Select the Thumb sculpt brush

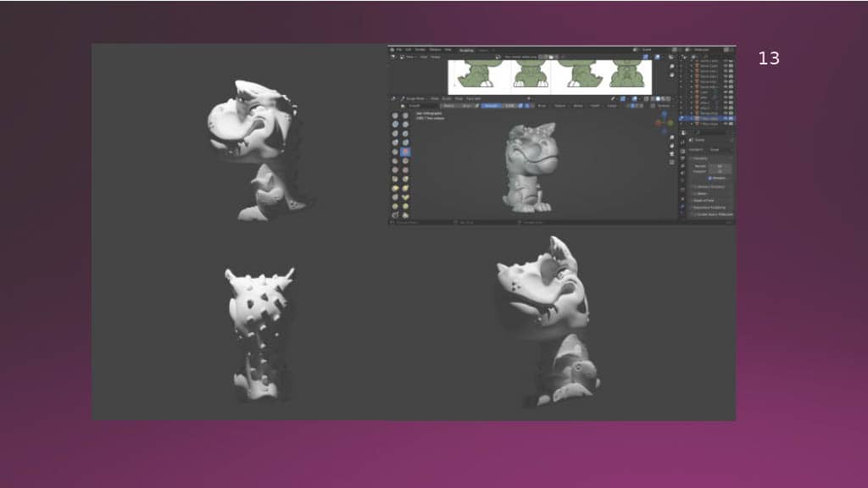click(395, 197)
